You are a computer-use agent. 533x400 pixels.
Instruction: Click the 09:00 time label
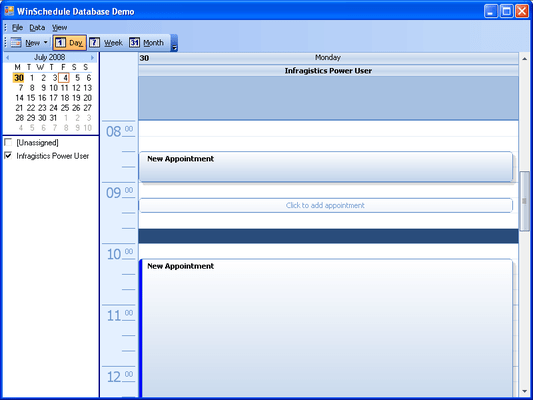click(x=119, y=193)
